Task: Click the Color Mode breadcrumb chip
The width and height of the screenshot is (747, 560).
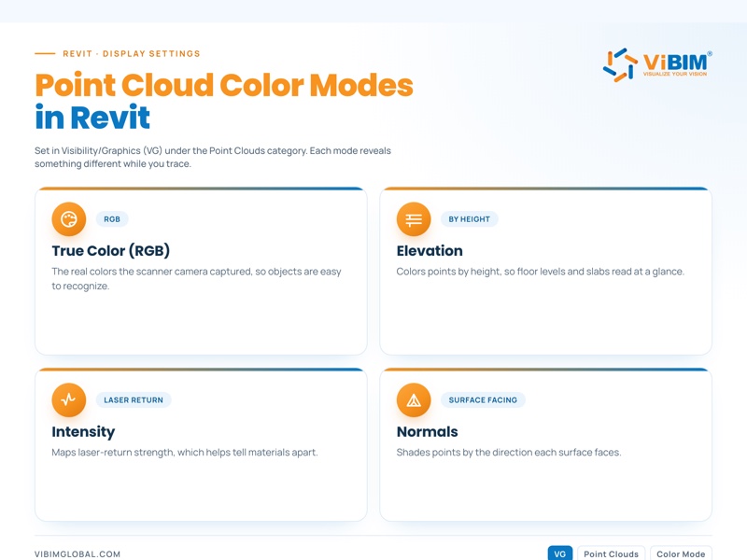Action: pos(681,553)
